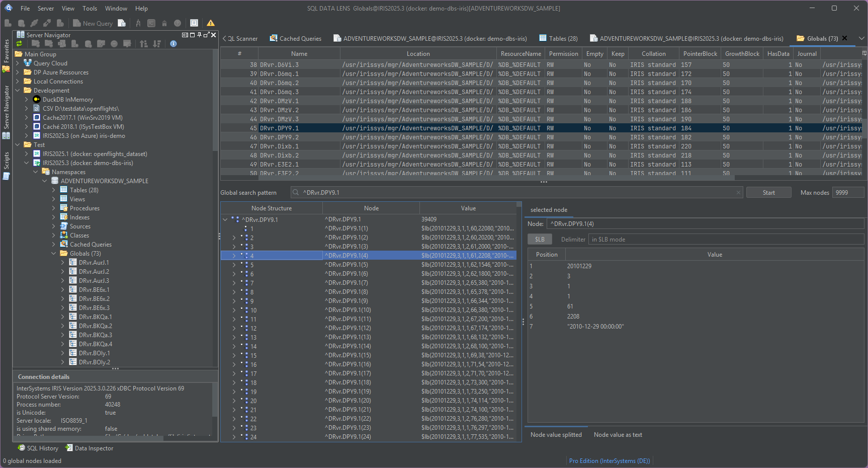Expand the DuckDB InMemory connection
The image size is (868, 468).
[x=27, y=100]
